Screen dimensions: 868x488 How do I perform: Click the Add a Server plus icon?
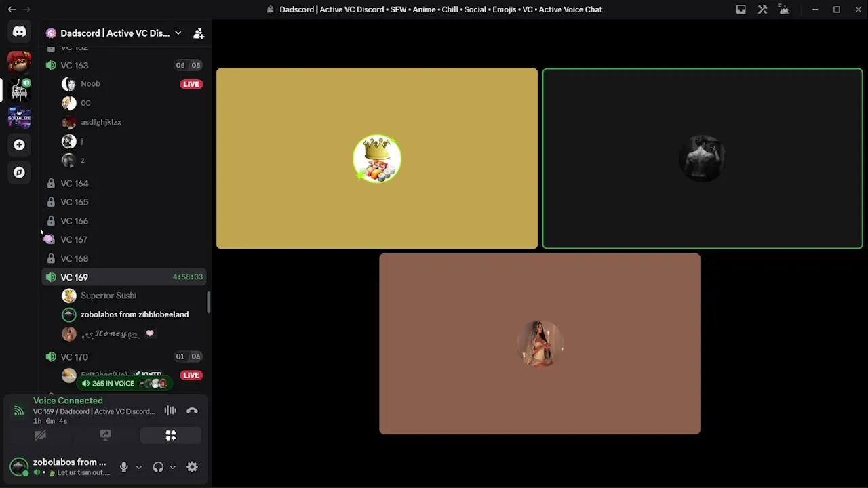pos(19,144)
